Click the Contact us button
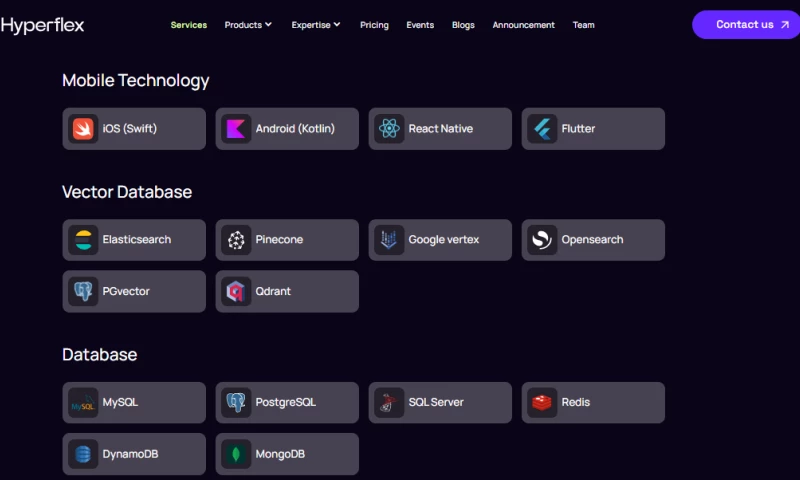 point(746,24)
